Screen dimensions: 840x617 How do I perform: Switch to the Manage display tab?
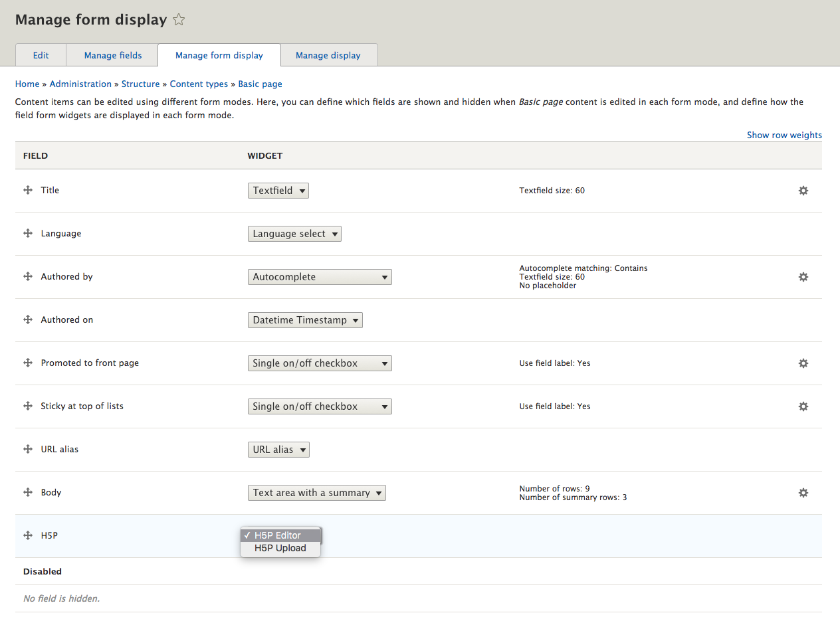coord(328,55)
